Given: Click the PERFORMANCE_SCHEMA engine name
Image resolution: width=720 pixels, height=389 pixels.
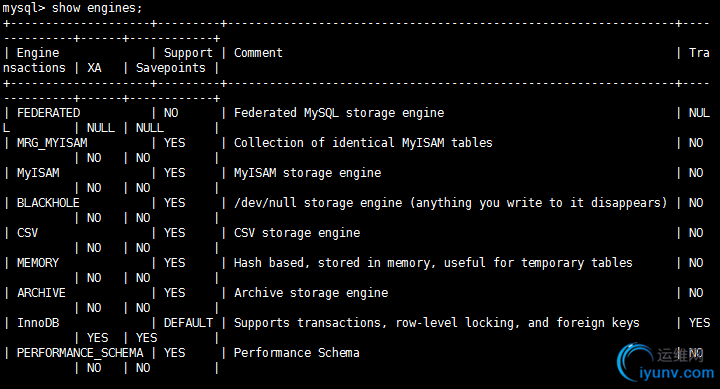Looking at the screenshot, I should coord(80,353).
